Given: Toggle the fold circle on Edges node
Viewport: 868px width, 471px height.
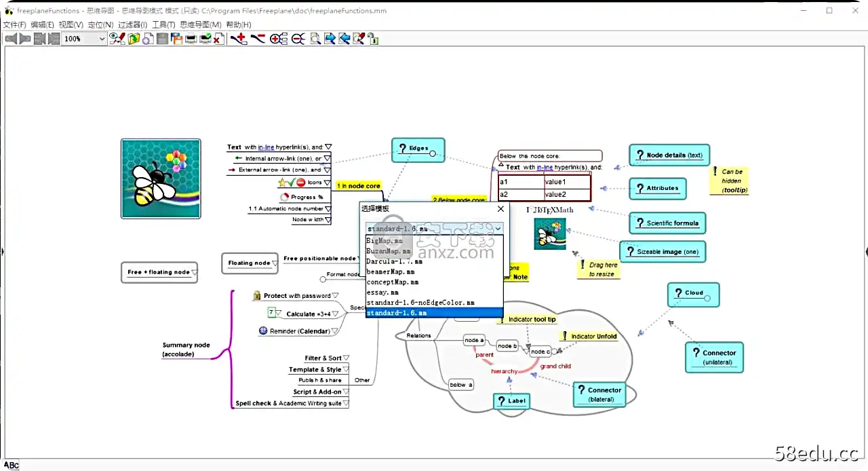Looking at the screenshot, I should click(433, 153).
